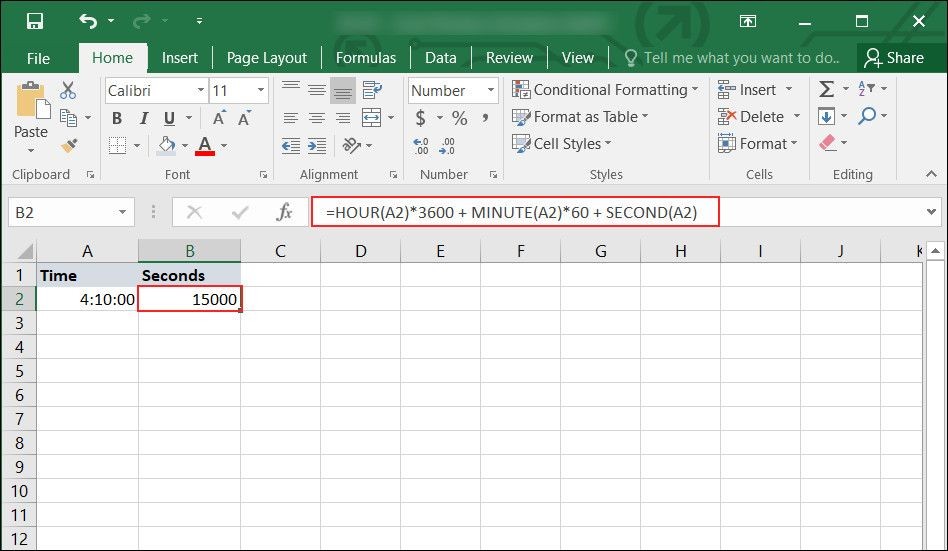Select Bottom Align icon

click(x=343, y=90)
